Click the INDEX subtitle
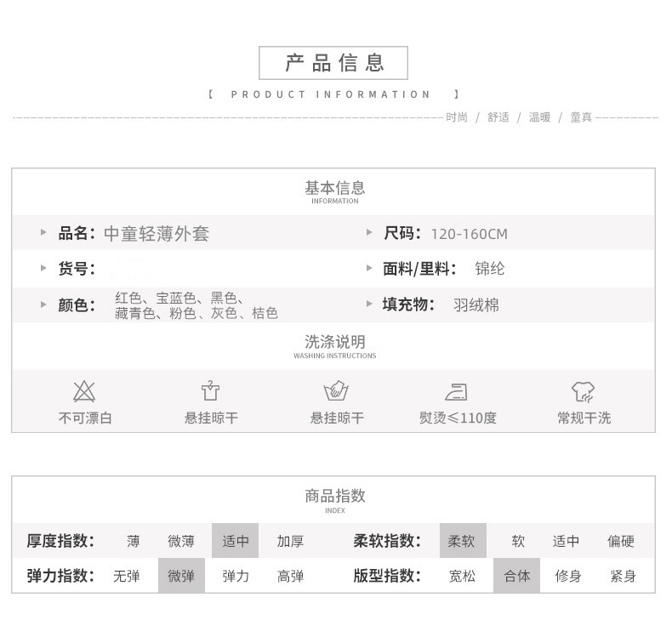The image size is (672, 620). [x=334, y=510]
